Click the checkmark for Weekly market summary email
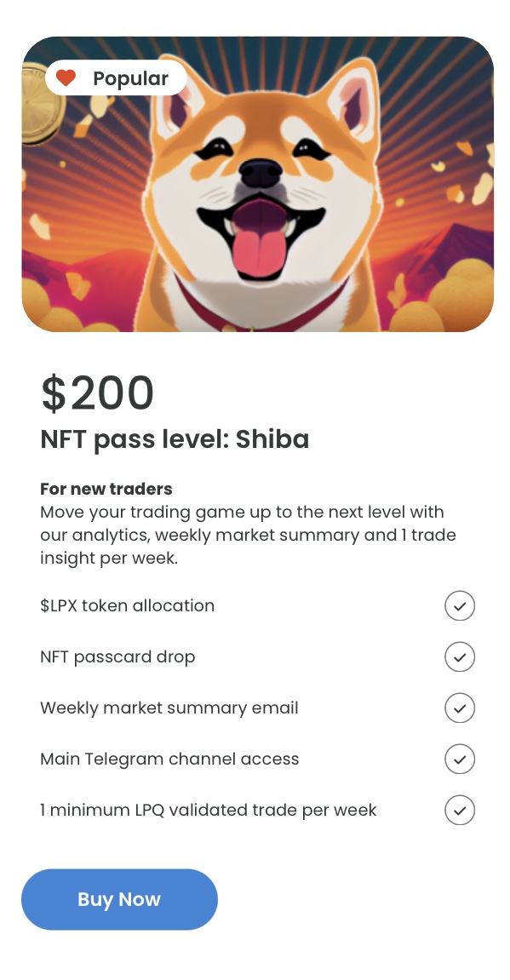The height and width of the screenshot is (980, 510). pos(460,708)
